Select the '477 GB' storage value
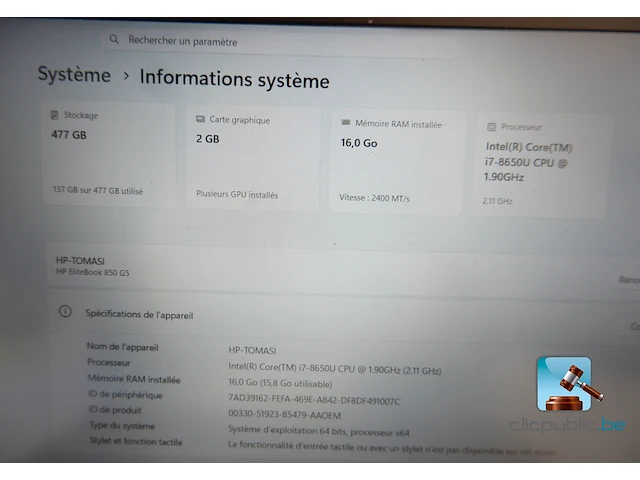 tap(69, 135)
